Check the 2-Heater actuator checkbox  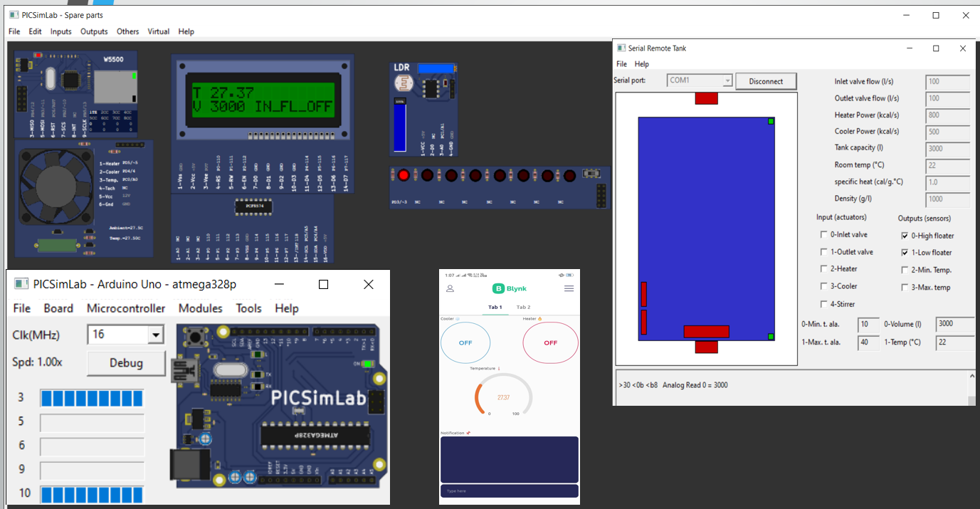coord(824,268)
